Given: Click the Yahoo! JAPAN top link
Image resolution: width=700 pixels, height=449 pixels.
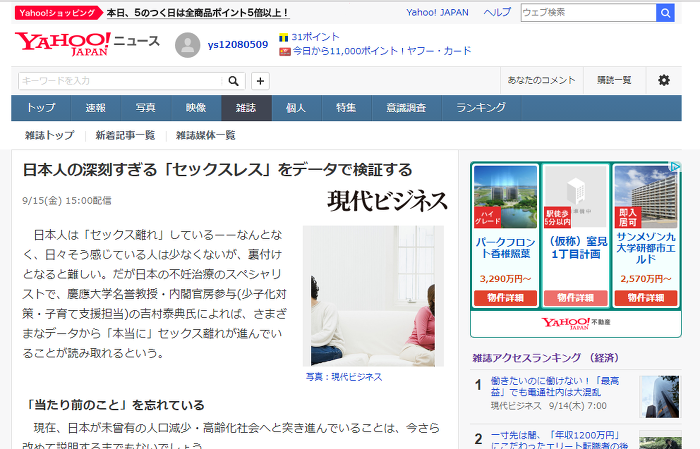Looking at the screenshot, I should 437,12.
